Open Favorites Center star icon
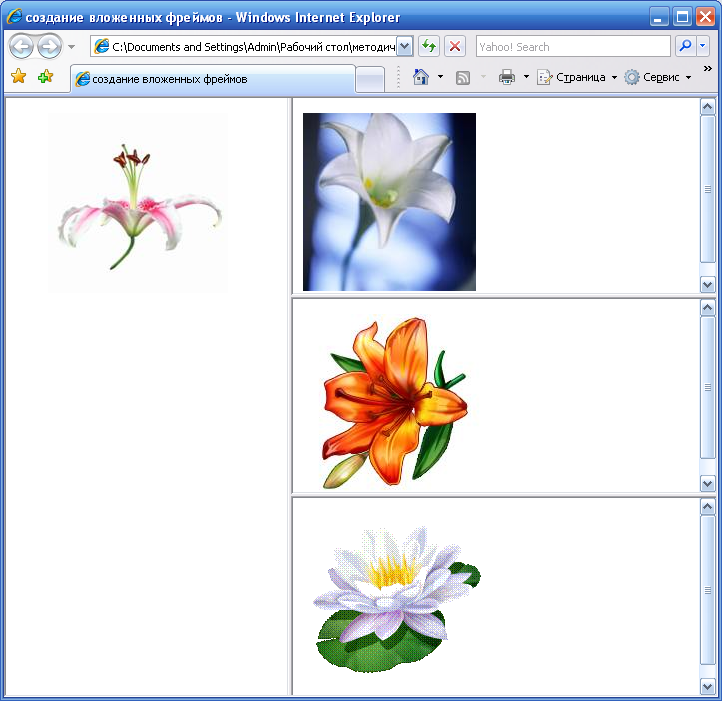Screen dimensions: 722x701 click(x=18, y=76)
